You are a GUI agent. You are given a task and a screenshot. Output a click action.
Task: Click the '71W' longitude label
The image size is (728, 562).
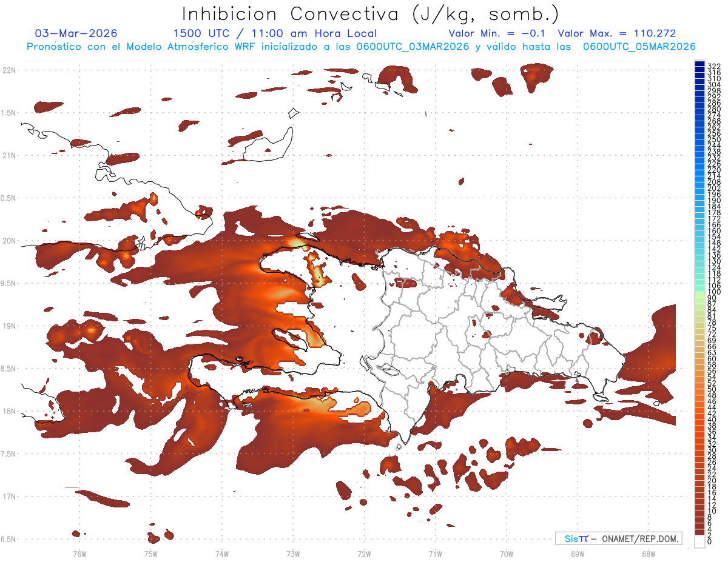point(435,554)
